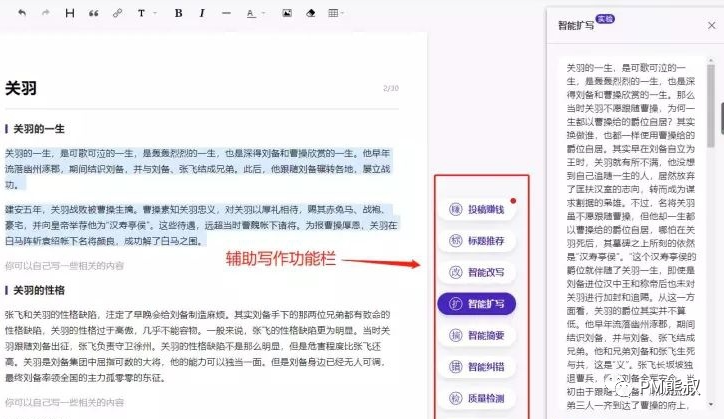724x419 pixels.
Task: Click the paragraph starting 建安五年
Action: pyautogui.click(x=201, y=225)
